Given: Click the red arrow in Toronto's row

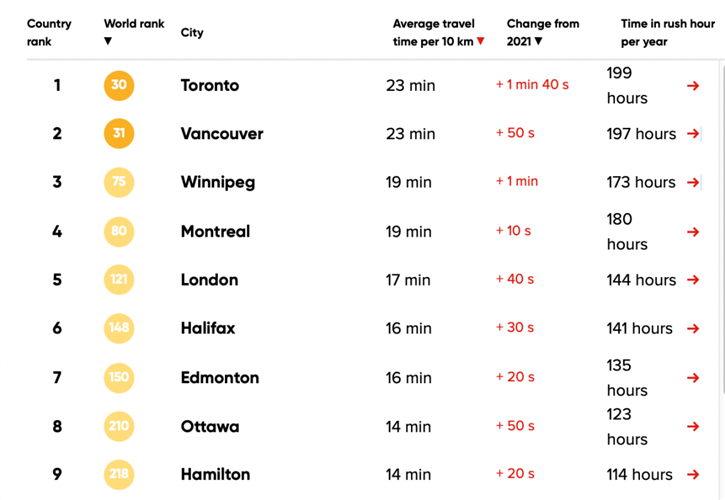Looking at the screenshot, I should [693, 86].
